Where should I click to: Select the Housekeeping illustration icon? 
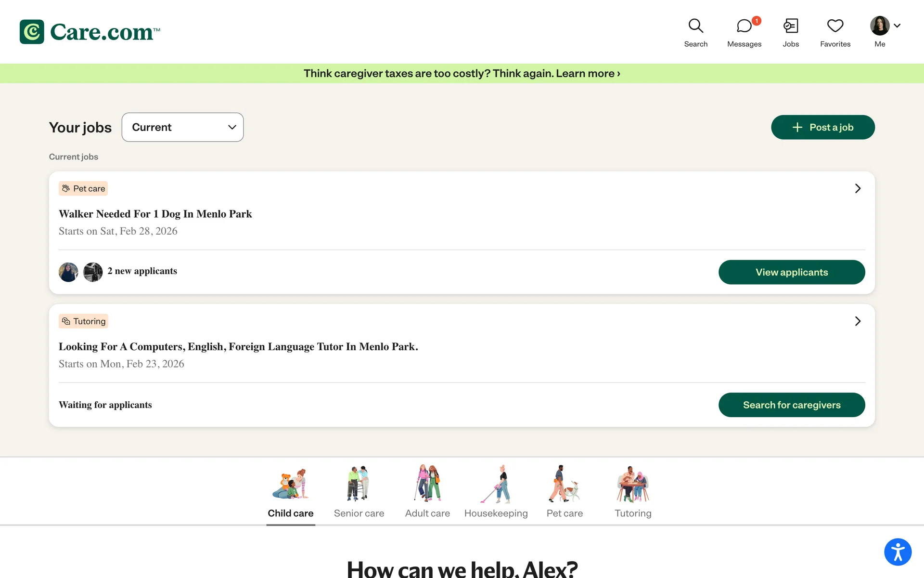tap(496, 484)
